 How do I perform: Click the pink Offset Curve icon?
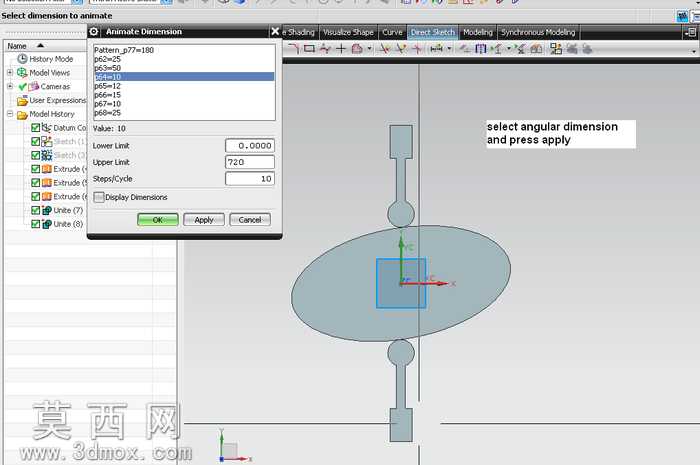click(357, 48)
